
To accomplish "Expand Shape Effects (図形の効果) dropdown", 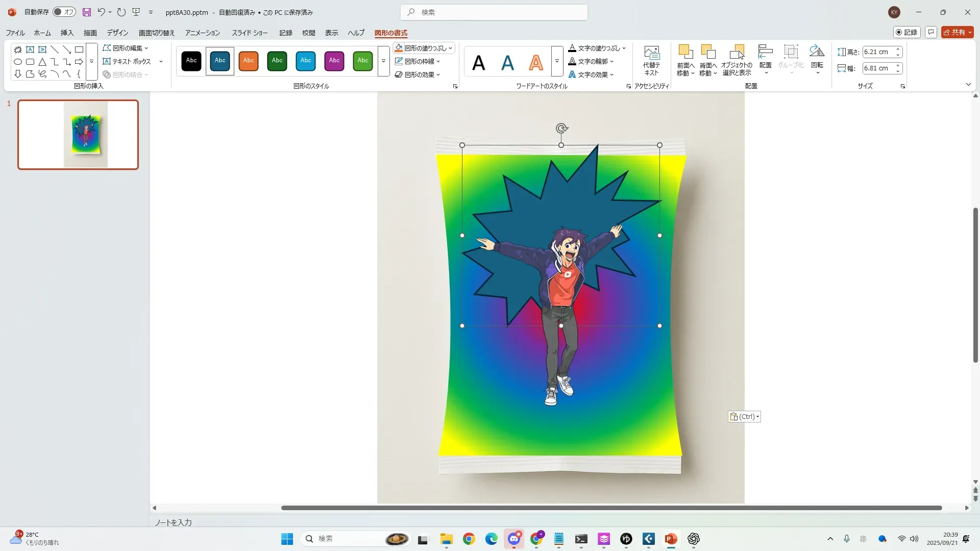I will (438, 74).
